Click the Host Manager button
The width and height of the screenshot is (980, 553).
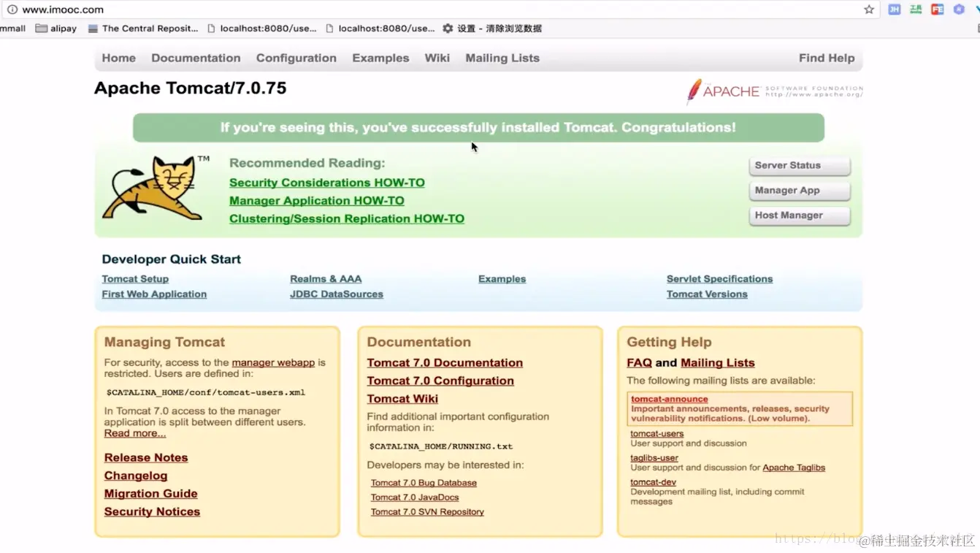point(800,216)
